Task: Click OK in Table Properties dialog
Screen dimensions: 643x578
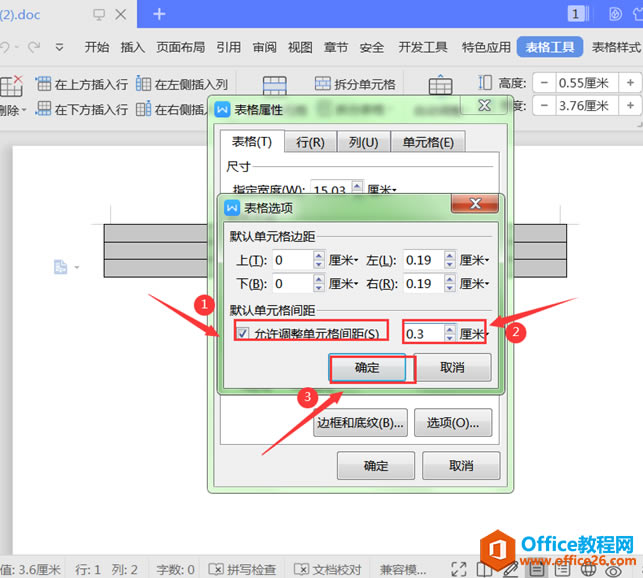Action: (x=376, y=466)
